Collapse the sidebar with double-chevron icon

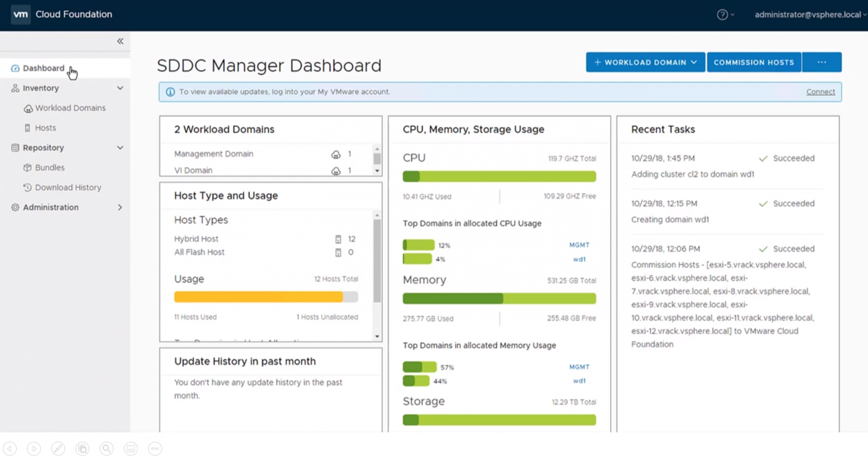click(120, 41)
